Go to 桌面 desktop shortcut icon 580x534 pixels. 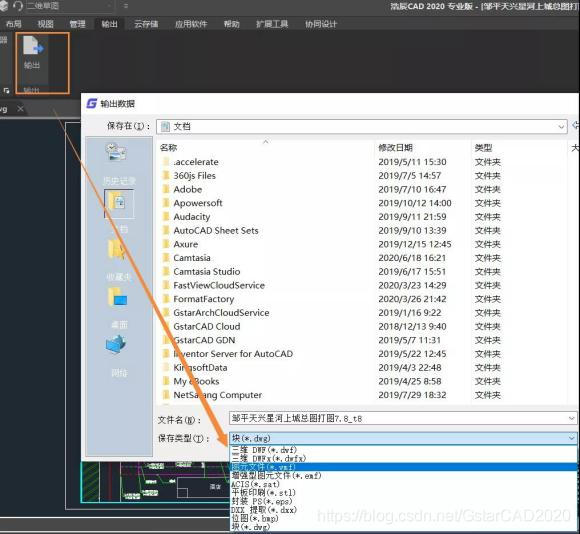click(117, 297)
